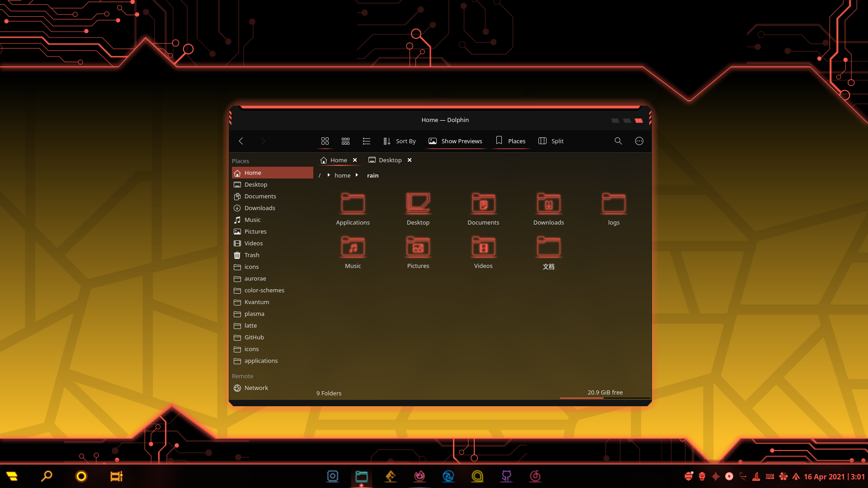The width and height of the screenshot is (868, 488).
Task: Open plasma in Places sidebar
Action: pos(273,314)
